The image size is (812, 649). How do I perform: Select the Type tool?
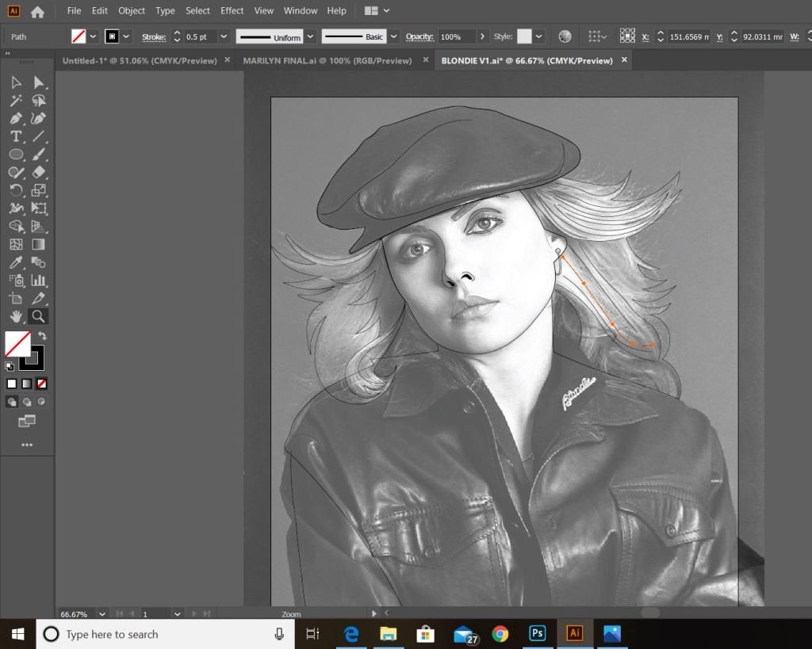point(16,136)
